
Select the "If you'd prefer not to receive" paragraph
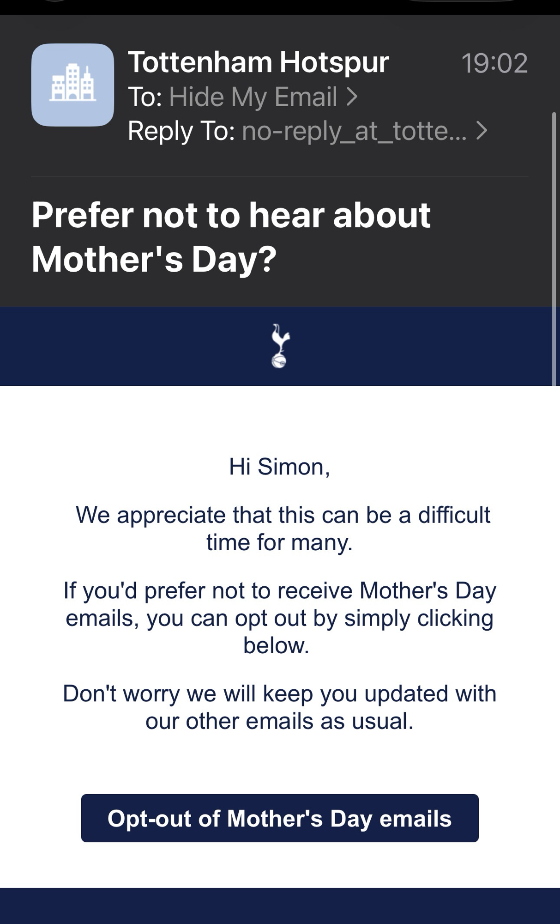coord(280,618)
